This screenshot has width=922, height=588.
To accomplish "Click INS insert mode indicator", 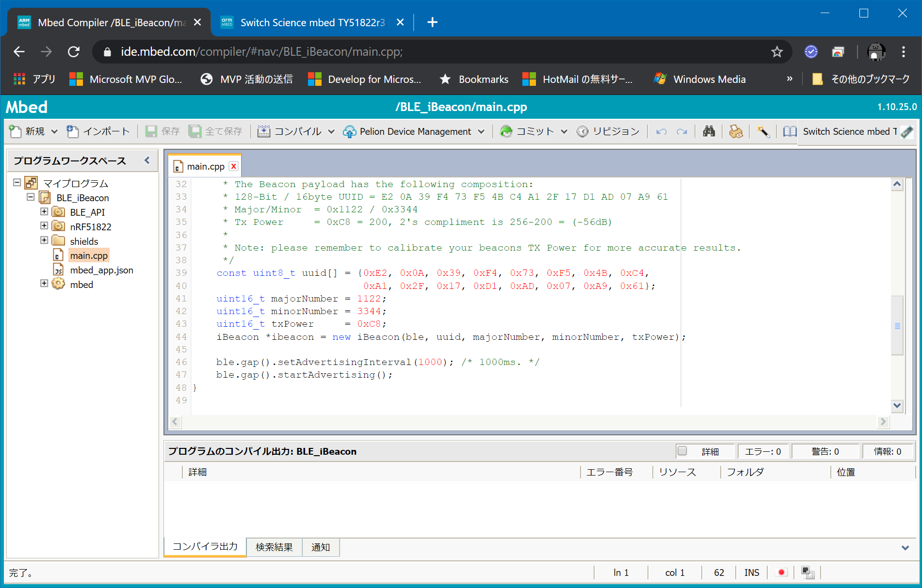I will click(x=752, y=572).
